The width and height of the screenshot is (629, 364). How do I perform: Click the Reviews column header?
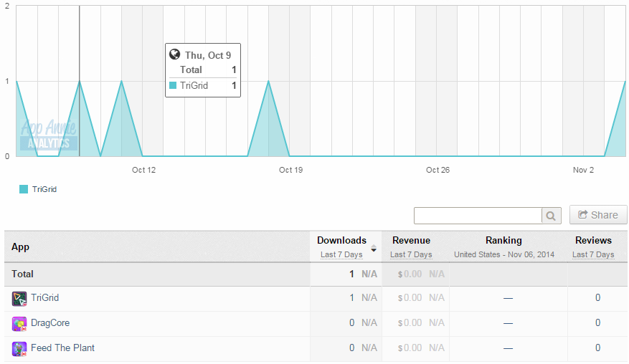coord(593,241)
